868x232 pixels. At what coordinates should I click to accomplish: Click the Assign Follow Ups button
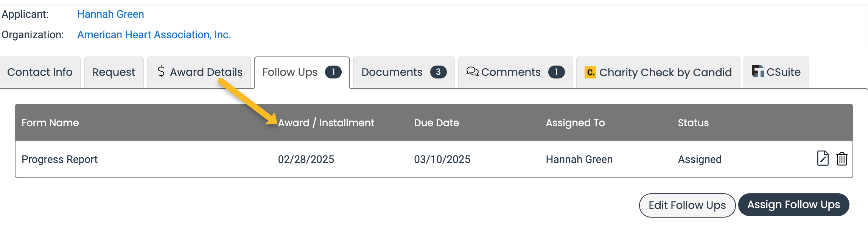[793, 205]
